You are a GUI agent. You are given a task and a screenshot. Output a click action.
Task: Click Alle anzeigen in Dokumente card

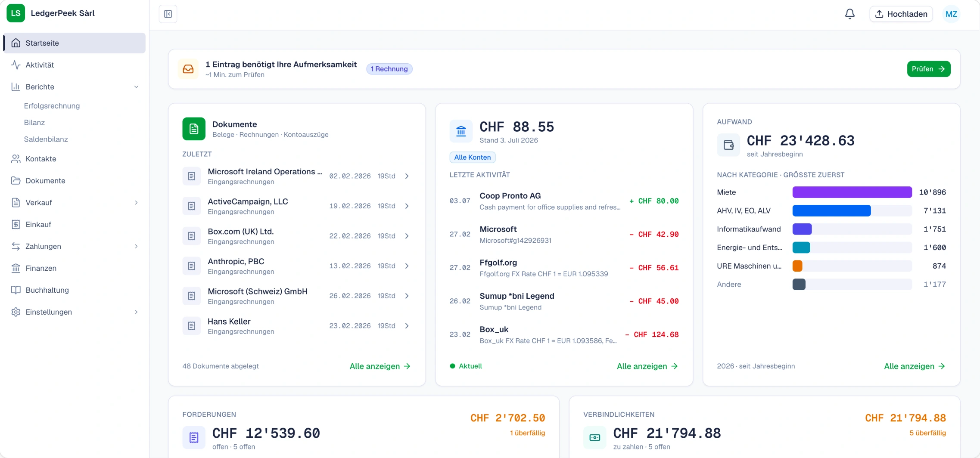pyautogui.click(x=380, y=366)
